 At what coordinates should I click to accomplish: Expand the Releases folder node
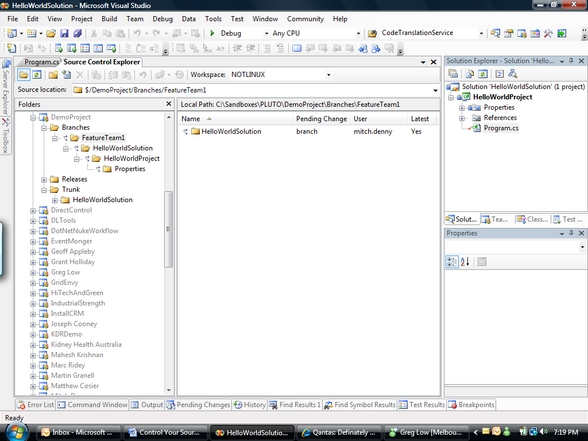point(44,180)
